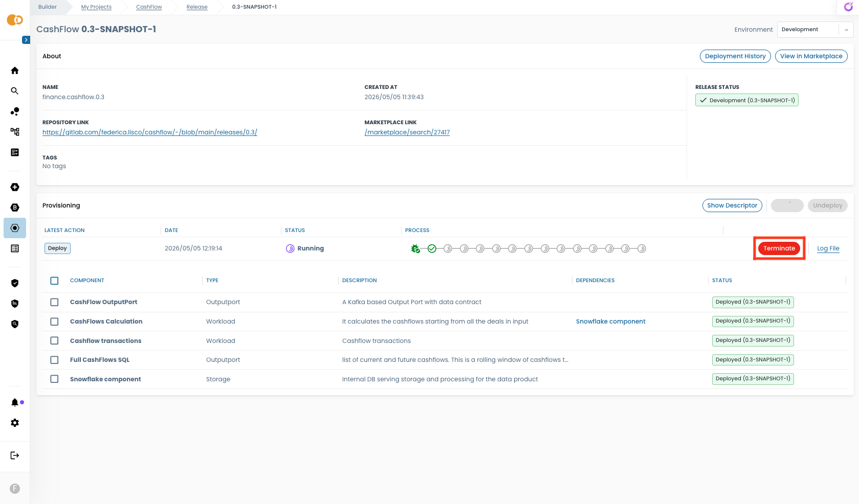Image resolution: width=859 pixels, height=504 pixels.
Task: Sort by the COMPONENT column header
Action: coord(87,281)
